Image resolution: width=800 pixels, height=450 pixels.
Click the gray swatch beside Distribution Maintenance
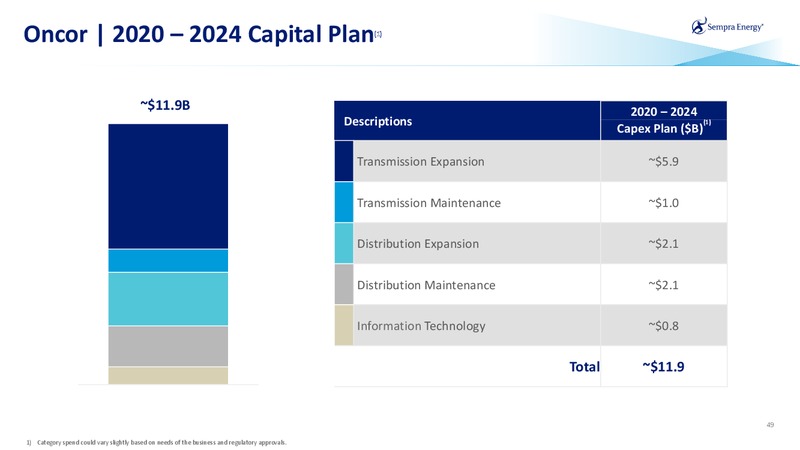coord(344,284)
